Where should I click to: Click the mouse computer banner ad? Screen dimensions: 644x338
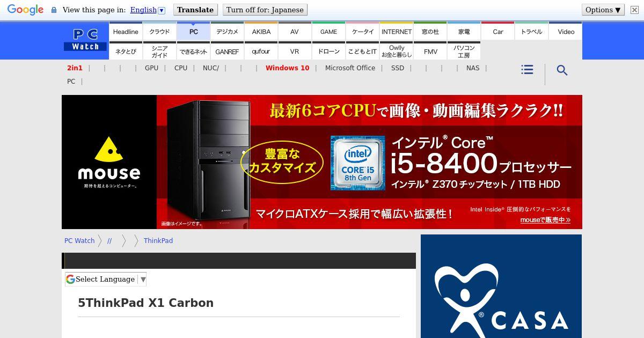(322, 162)
